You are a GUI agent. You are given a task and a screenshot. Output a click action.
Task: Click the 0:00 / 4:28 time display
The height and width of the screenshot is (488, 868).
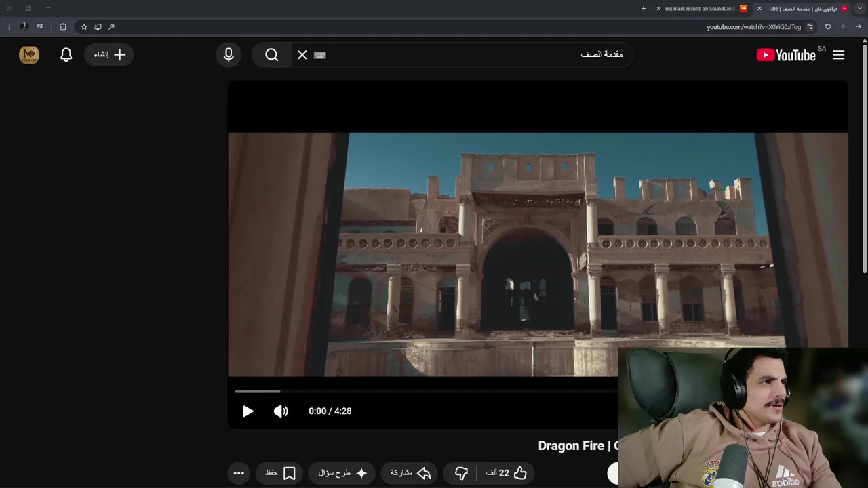click(x=330, y=411)
